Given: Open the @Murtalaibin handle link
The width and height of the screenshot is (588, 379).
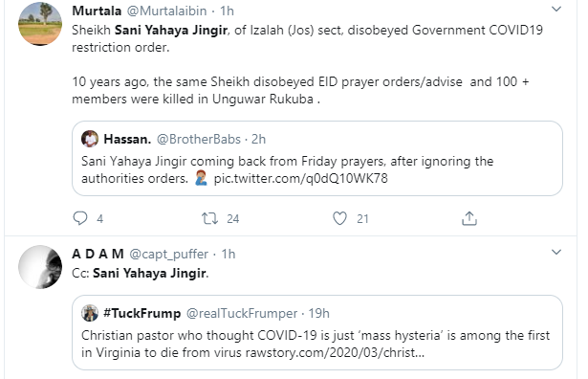Looking at the screenshot, I should point(167,11).
